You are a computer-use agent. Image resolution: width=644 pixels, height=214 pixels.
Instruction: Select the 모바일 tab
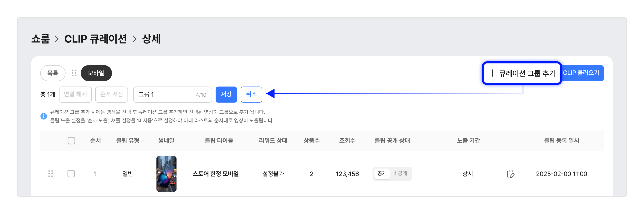pyautogui.click(x=96, y=73)
